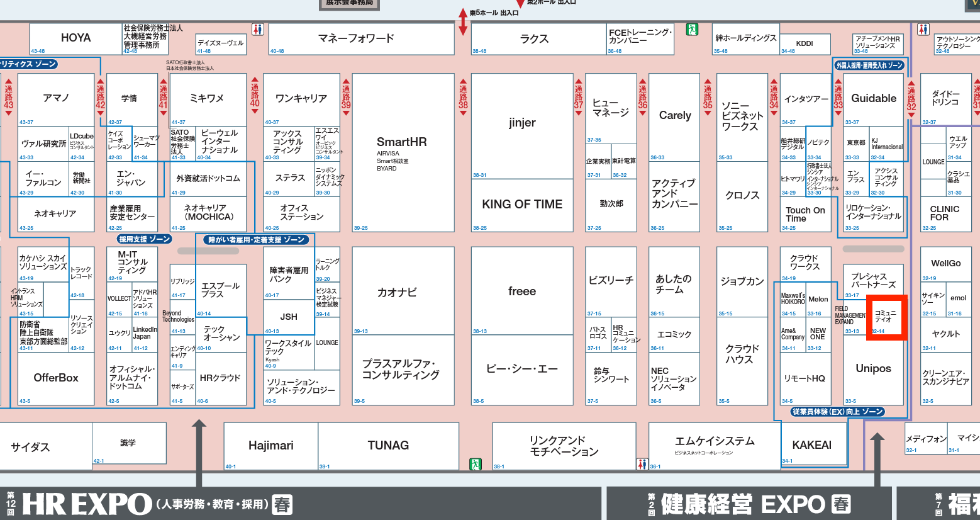This screenshot has width=980, height=520.
Task: Select the 通路43 aisle marker
Action: tap(8, 96)
